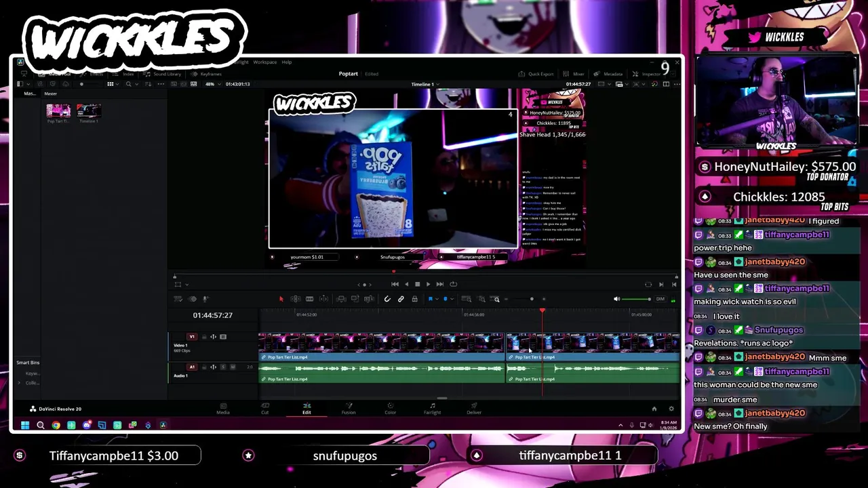This screenshot has height=488, width=868.
Task: Open Chrome from the taskbar
Action: (x=56, y=425)
